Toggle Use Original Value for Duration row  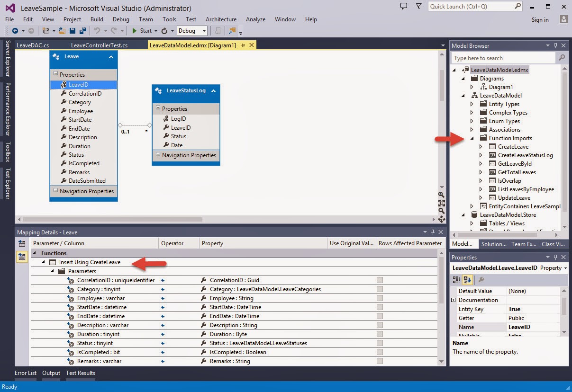click(x=380, y=334)
